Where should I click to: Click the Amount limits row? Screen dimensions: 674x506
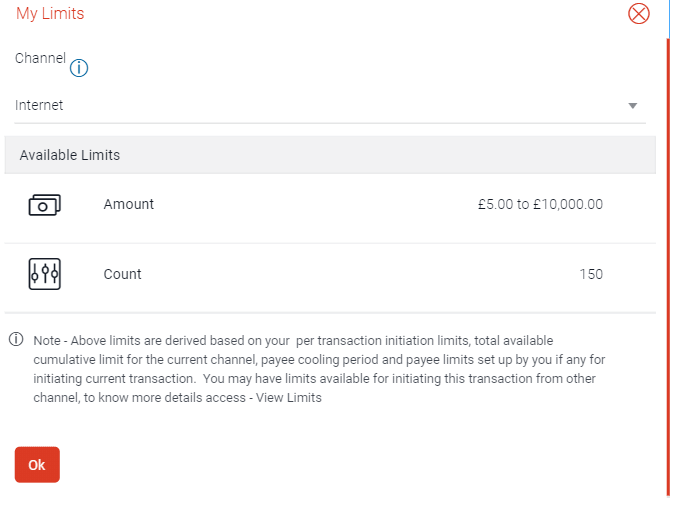[x=330, y=208]
